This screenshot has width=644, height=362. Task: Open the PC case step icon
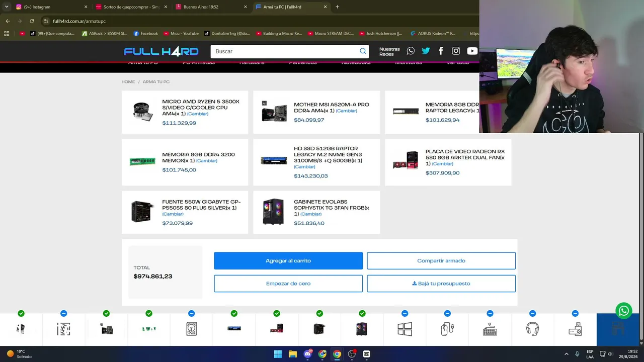pyautogui.click(x=362, y=329)
